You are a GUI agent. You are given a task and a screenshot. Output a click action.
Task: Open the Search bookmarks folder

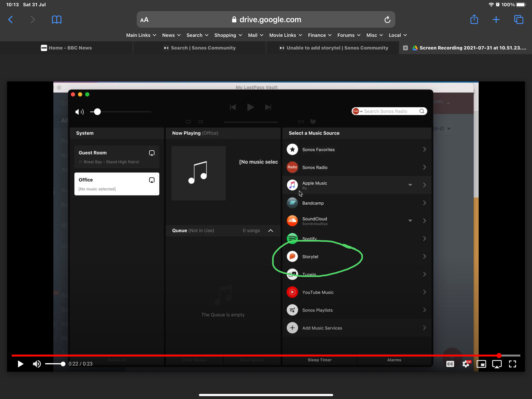click(x=197, y=35)
